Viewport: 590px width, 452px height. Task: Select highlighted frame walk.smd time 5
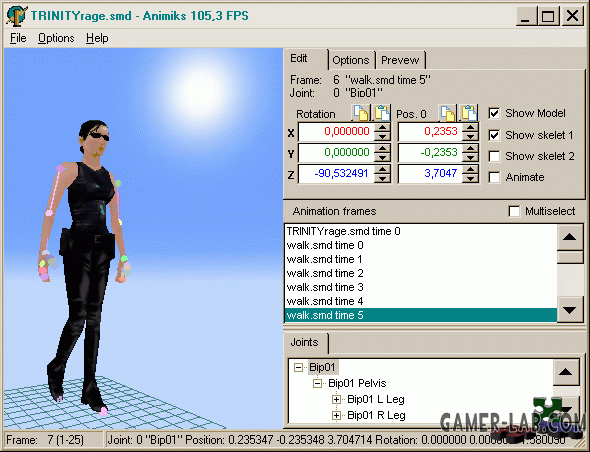(x=421, y=315)
